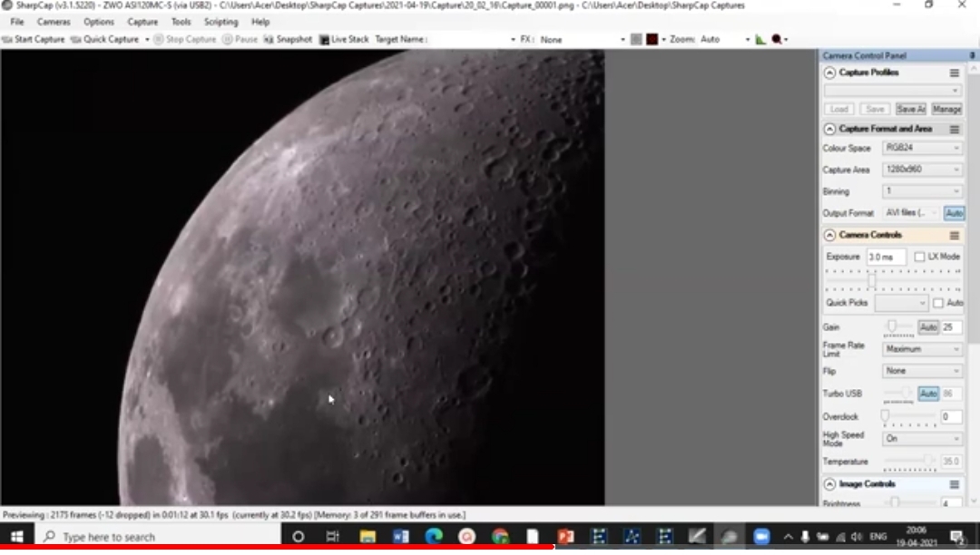This screenshot has height=555, width=980.
Task: Click the Overclock slider
Action: [x=910, y=418]
